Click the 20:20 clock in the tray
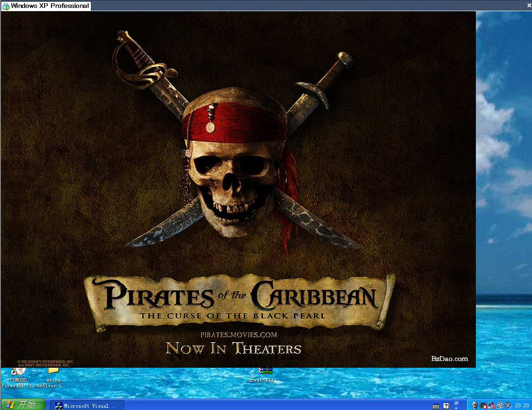Viewport: 532px width, 410px height. coord(522,405)
